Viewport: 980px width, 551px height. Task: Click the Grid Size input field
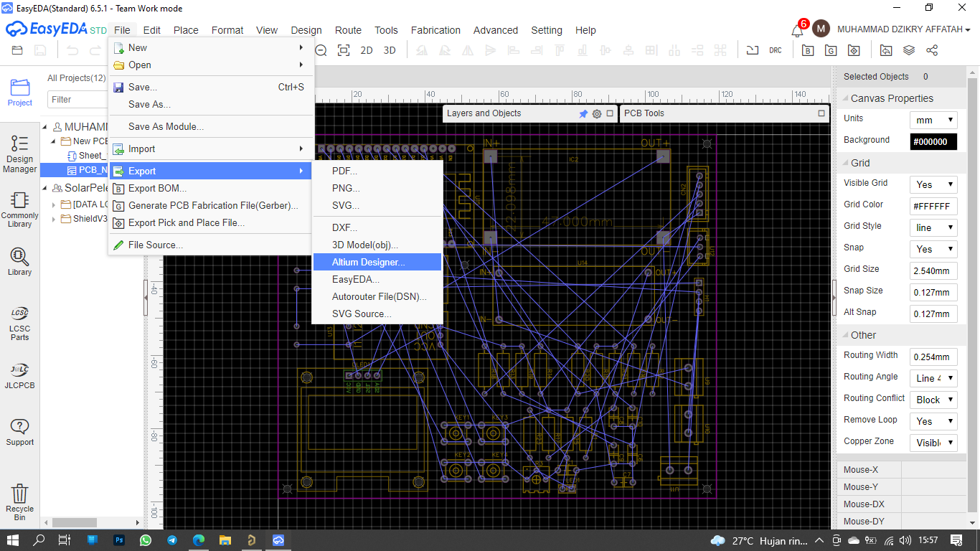point(933,270)
